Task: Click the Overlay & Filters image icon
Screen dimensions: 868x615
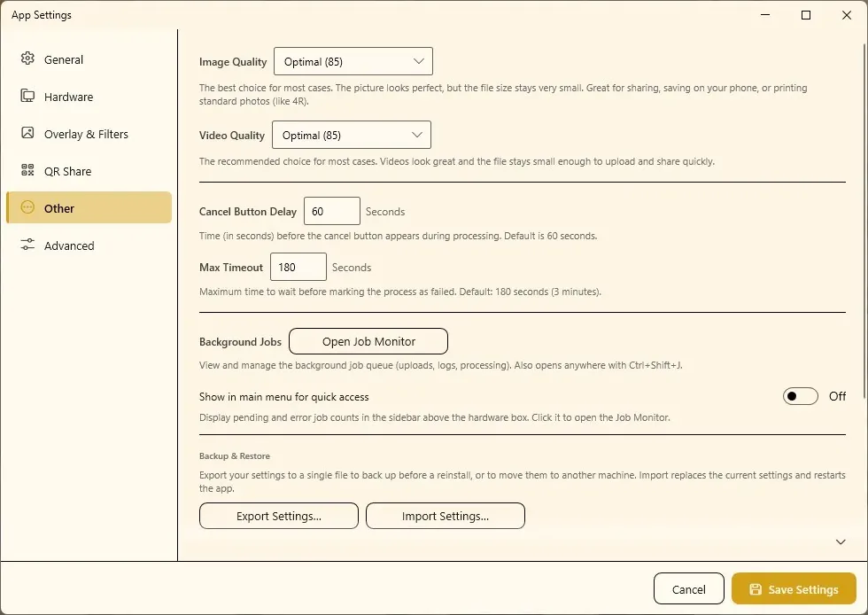Action: pyautogui.click(x=27, y=133)
